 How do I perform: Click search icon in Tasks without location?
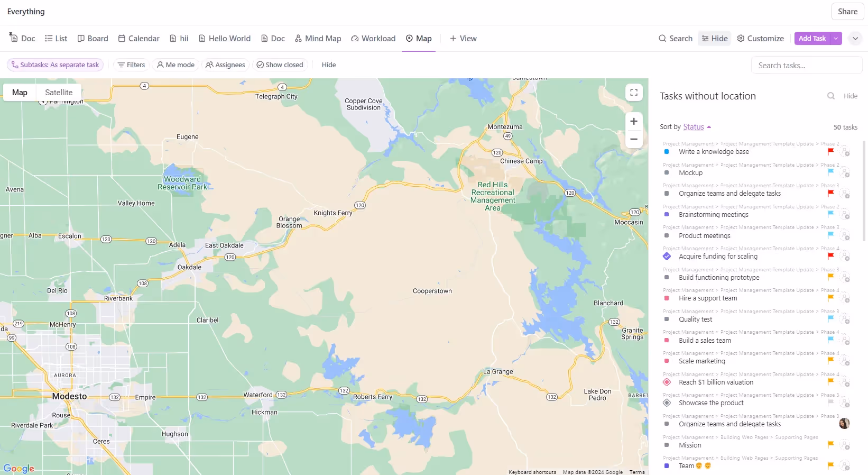(831, 96)
